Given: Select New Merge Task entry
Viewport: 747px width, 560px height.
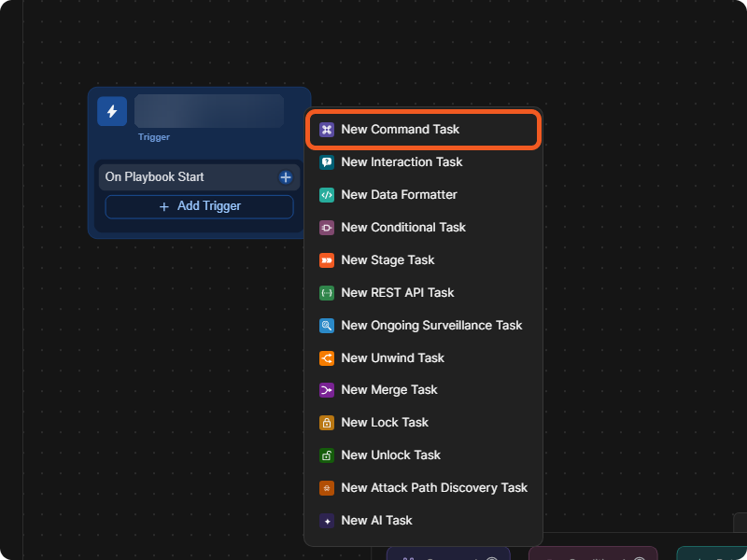Looking at the screenshot, I should click(x=423, y=390).
